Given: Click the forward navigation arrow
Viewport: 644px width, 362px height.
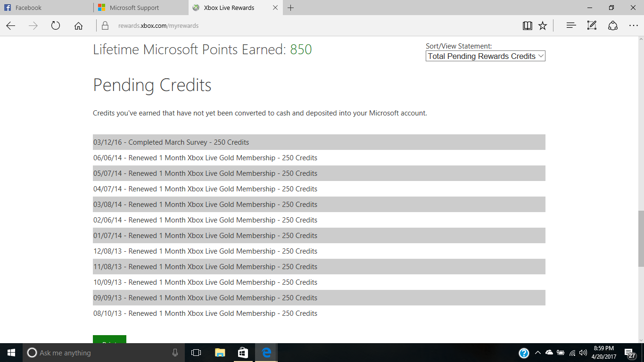Looking at the screenshot, I should pos(33,26).
